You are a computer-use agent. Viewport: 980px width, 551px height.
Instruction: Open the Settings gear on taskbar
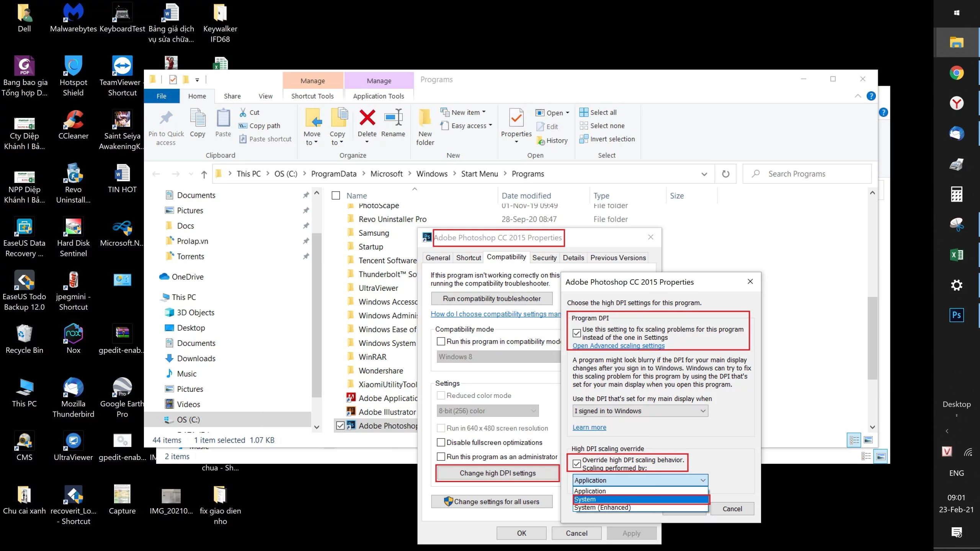click(956, 285)
